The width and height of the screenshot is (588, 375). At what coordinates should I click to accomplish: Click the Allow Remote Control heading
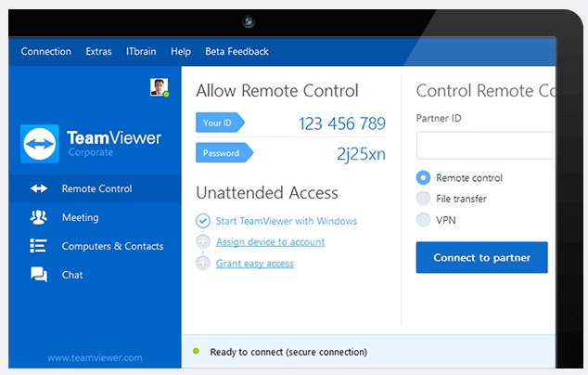click(276, 90)
